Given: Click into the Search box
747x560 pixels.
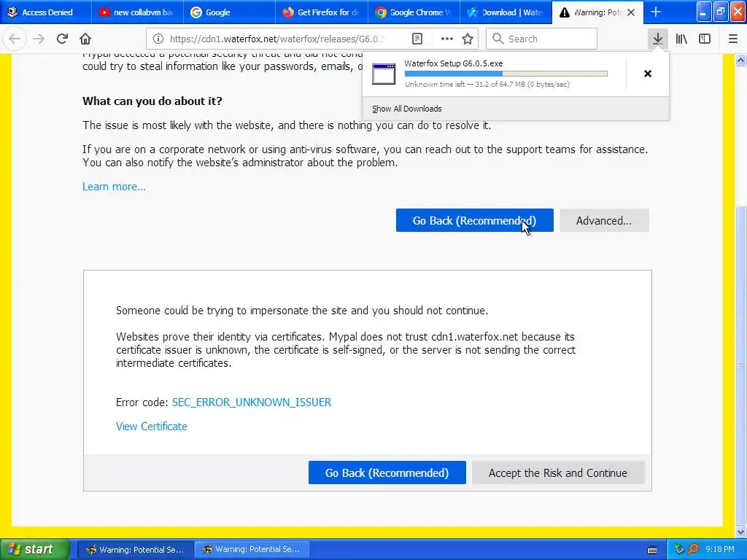Looking at the screenshot, I should [x=541, y=39].
